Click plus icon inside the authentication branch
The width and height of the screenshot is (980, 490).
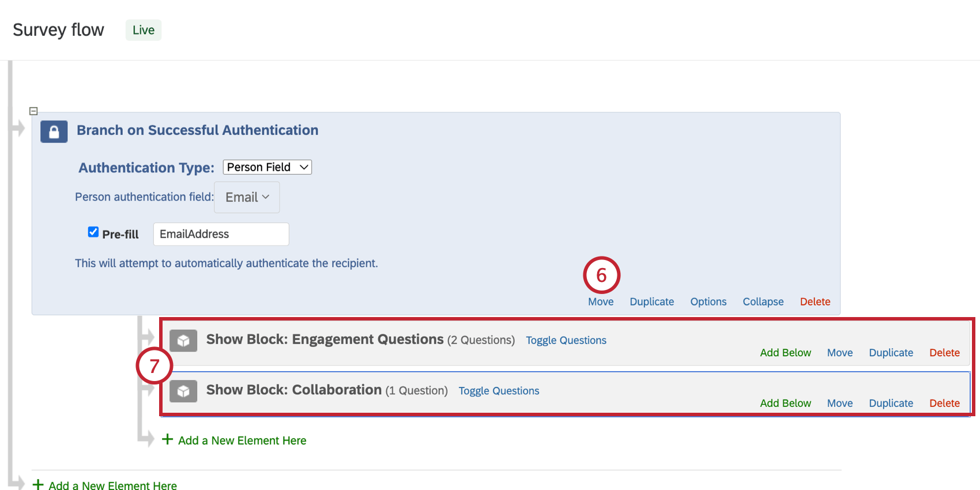168,440
